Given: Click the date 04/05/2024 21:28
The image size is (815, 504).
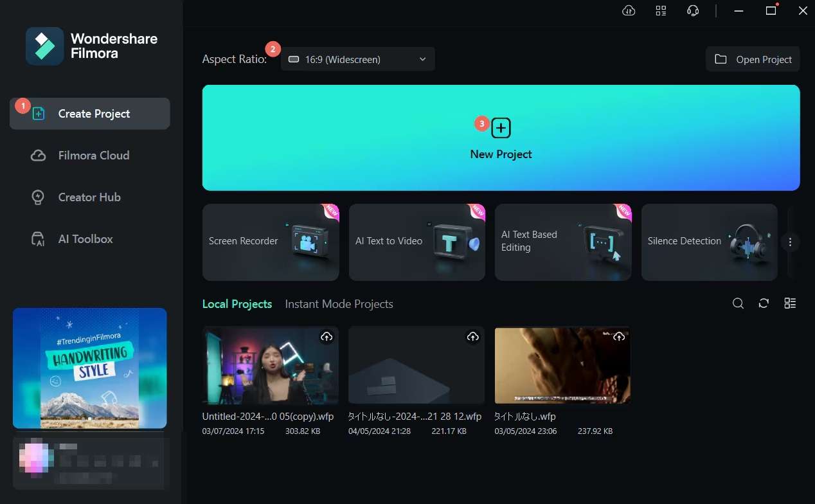Looking at the screenshot, I should click(379, 431).
